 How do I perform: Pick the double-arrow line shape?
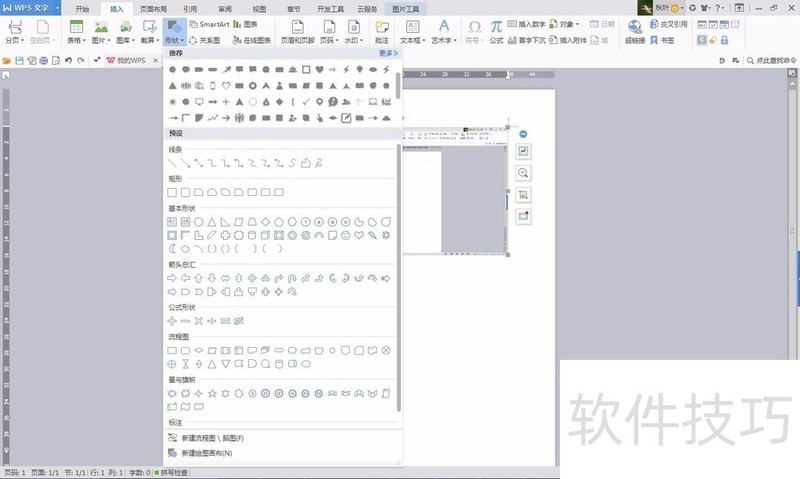click(x=198, y=163)
